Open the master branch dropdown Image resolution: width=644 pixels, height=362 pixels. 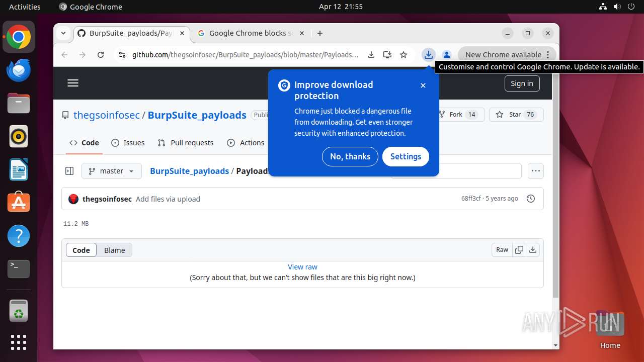tap(112, 171)
